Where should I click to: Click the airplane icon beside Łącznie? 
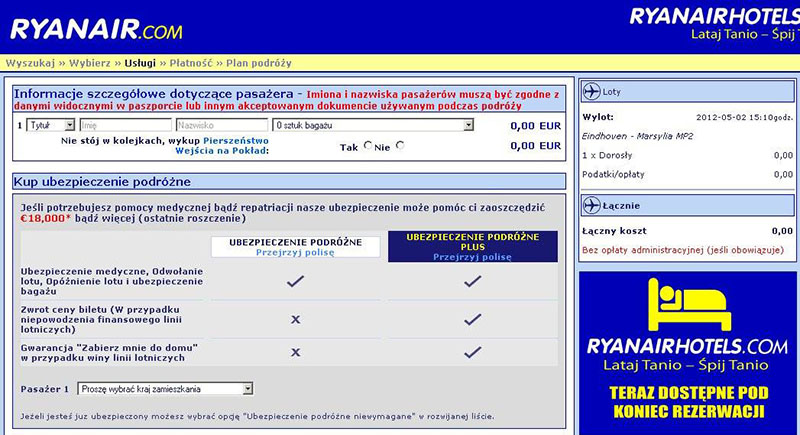pos(592,206)
